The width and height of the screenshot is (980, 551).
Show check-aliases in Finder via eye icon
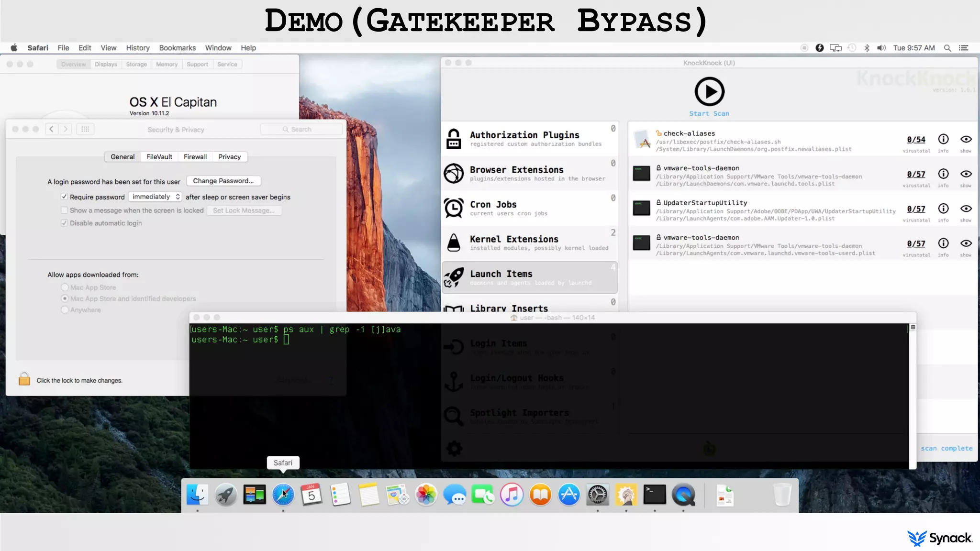[966, 139]
